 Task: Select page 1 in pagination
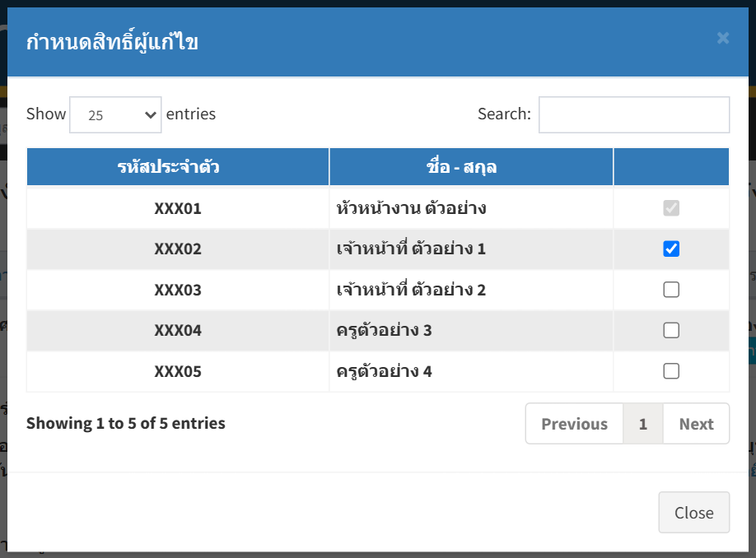(642, 424)
